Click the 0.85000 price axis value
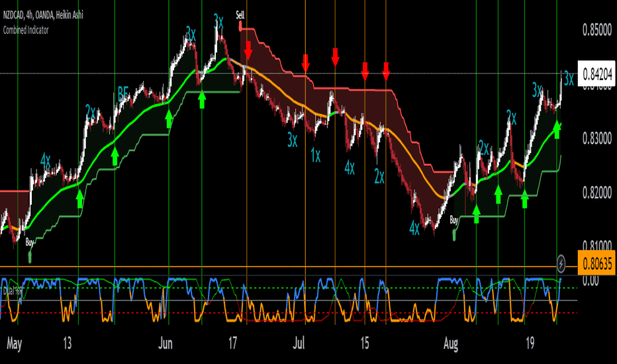This screenshot has height=364, width=617. [597, 30]
